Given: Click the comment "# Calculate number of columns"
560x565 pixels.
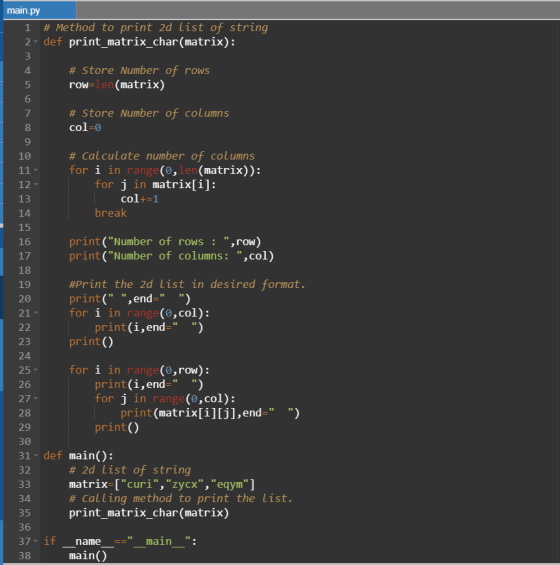Looking at the screenshot, I should coord(162,156).
